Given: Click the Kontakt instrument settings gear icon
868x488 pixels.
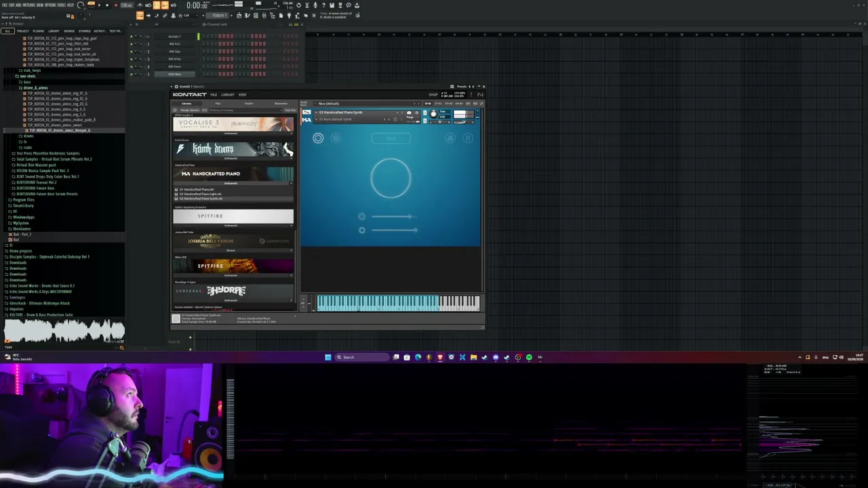Looking at the screenshot, I should click(x=417, y=113).
